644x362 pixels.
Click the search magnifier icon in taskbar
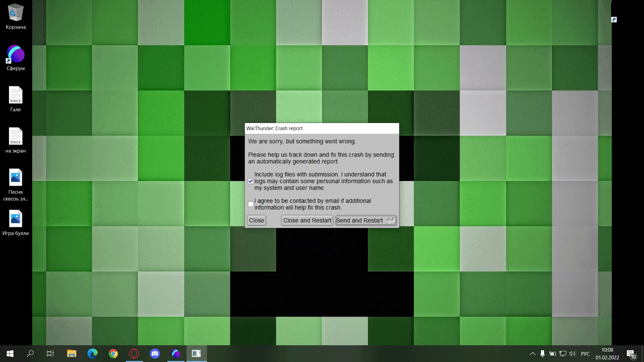[30, 353]
